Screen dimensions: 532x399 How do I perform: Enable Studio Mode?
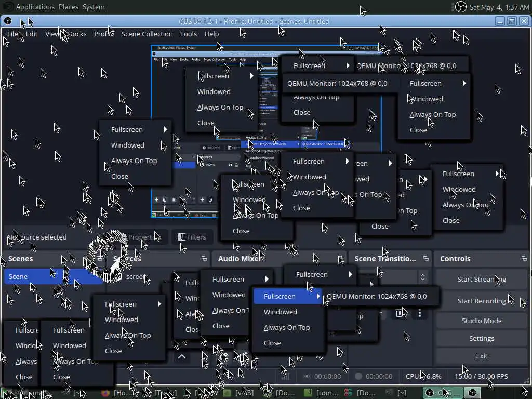pos(482,321)
